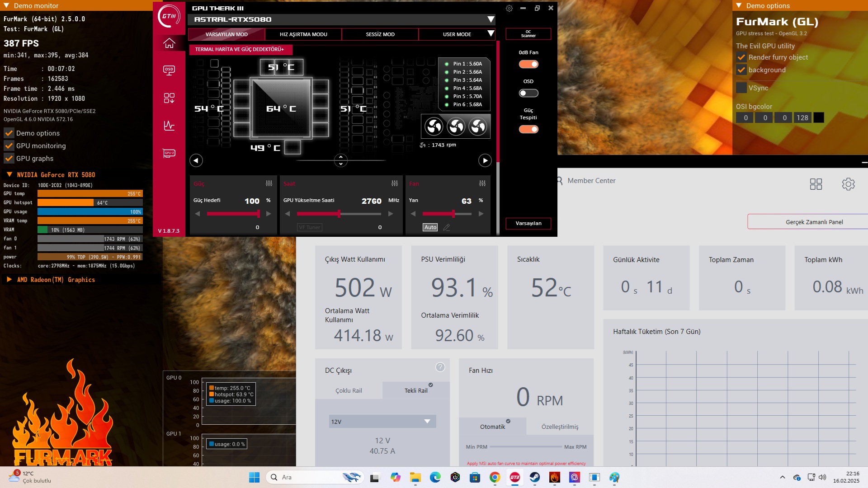Uncheck GPU graphs in Demo monitor

click(9, 159)
